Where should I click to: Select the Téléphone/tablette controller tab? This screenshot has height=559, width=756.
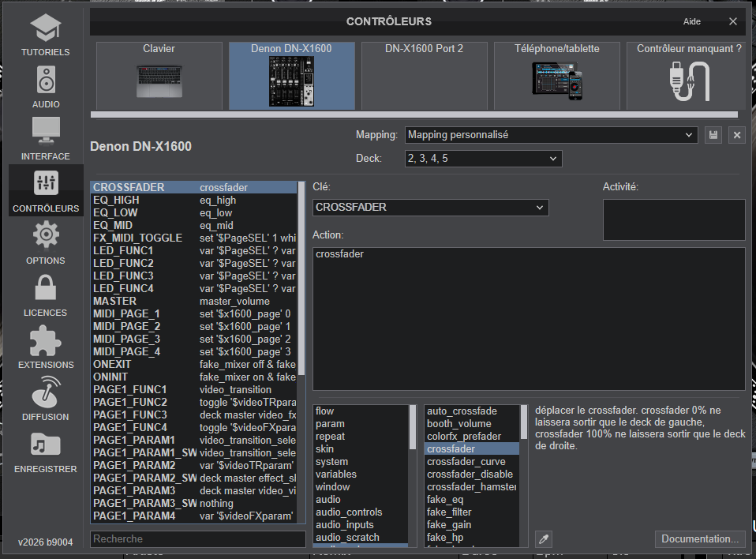(x=556, y=75)
